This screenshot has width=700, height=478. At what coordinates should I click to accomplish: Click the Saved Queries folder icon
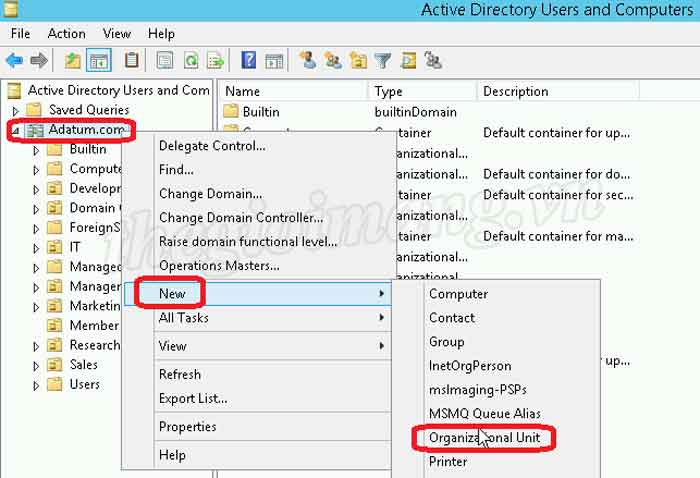[34, 109]
